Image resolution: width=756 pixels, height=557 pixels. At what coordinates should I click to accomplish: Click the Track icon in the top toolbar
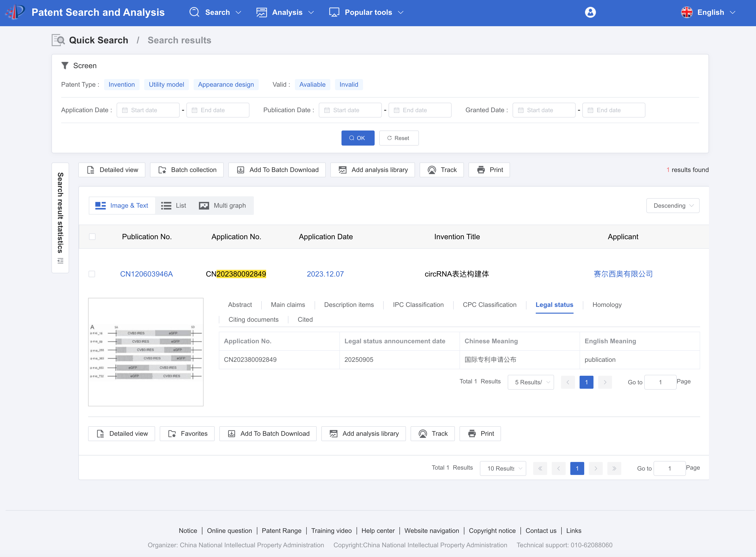pyautogui.click(x=432, y=170)
